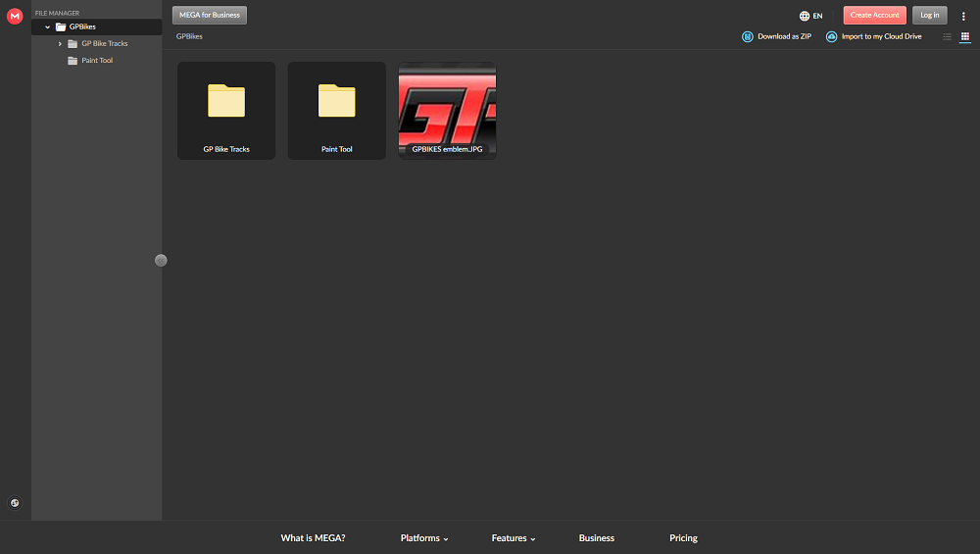Collapse the GPBikes tree folder chevron

(47, 26)
